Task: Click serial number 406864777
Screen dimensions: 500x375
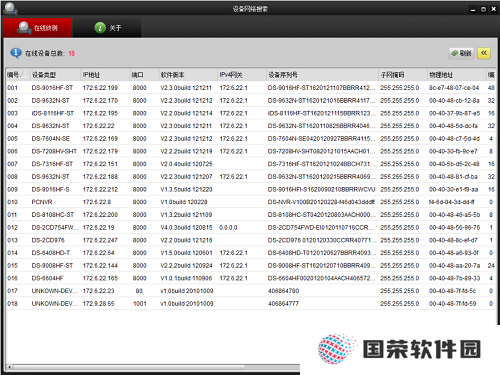Action: [283, 304]
